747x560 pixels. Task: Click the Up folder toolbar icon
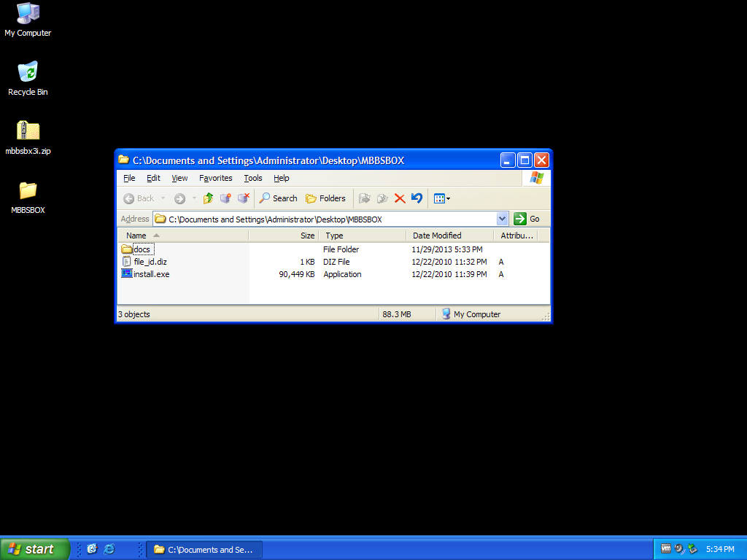point(208,198)
